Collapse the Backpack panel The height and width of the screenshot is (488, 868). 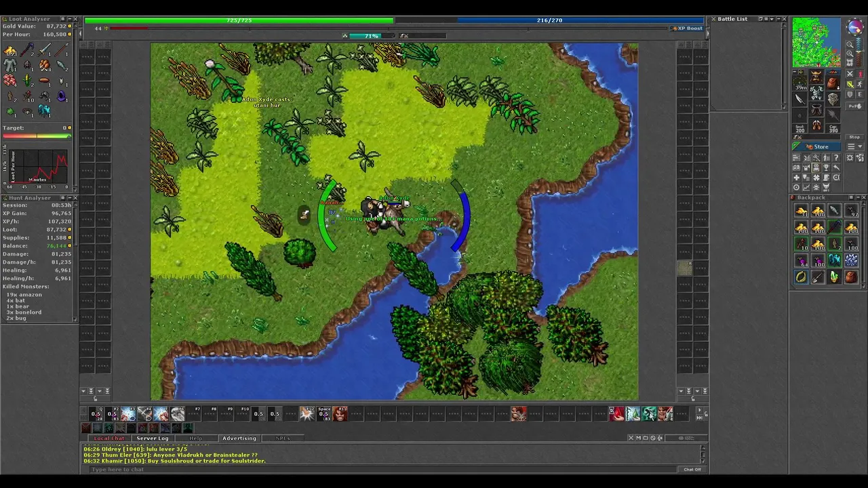(859, 197)
